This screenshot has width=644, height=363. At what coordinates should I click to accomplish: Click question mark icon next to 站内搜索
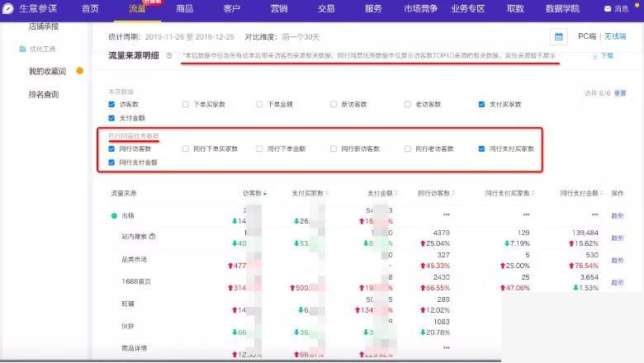[152, 237]
